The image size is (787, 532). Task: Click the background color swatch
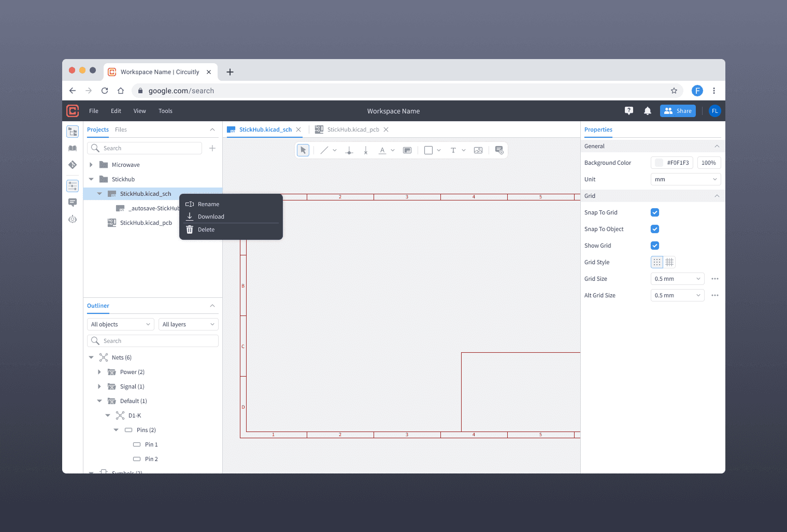659,163
